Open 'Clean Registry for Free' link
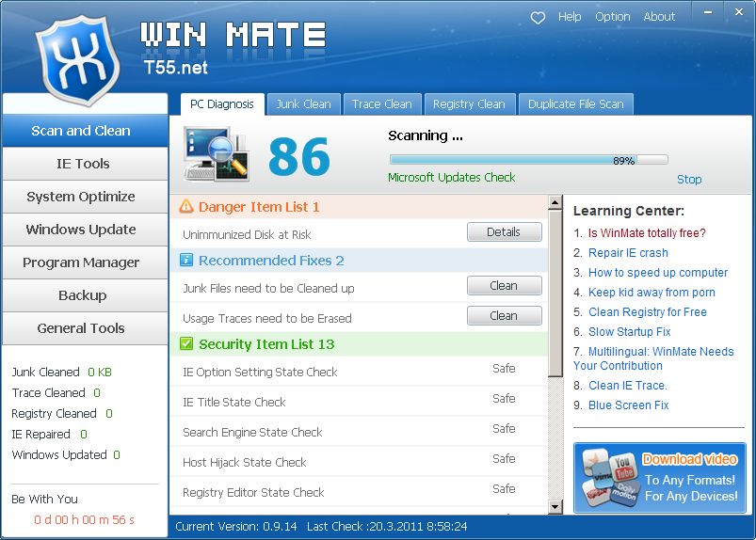This screenshot has width=756, height=540. click(648, 312)
